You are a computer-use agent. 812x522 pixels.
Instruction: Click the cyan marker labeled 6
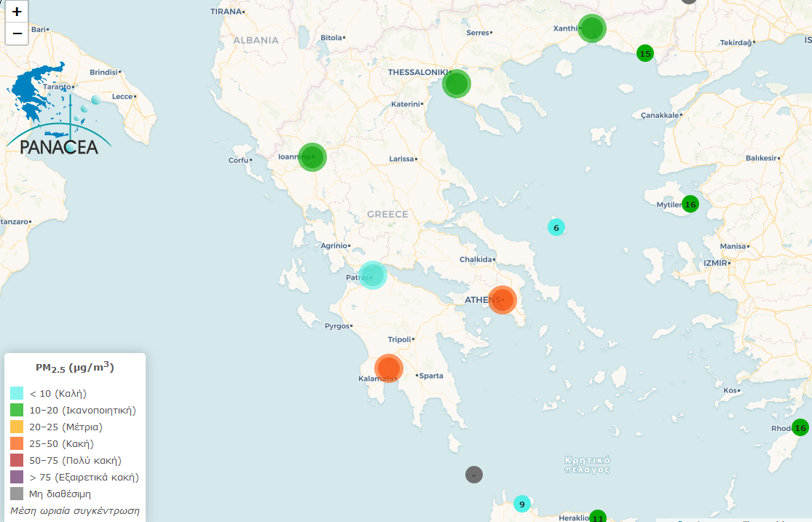[556, 227]
